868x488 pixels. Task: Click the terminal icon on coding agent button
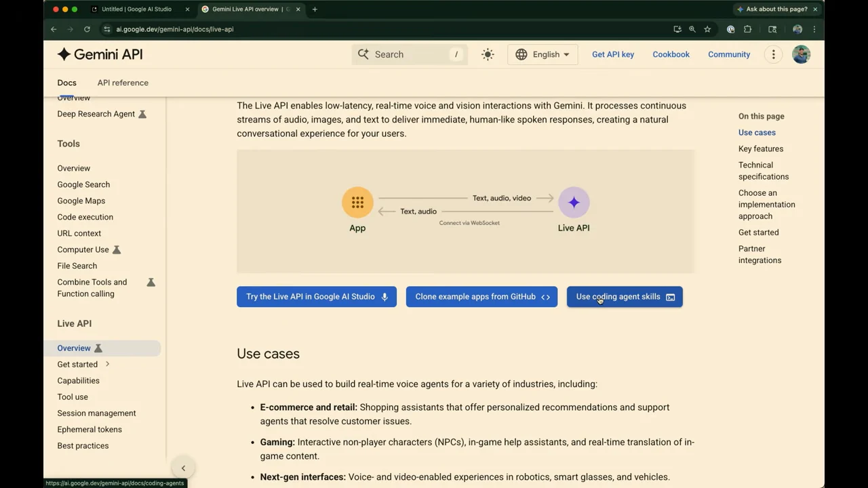coord(670,297)
